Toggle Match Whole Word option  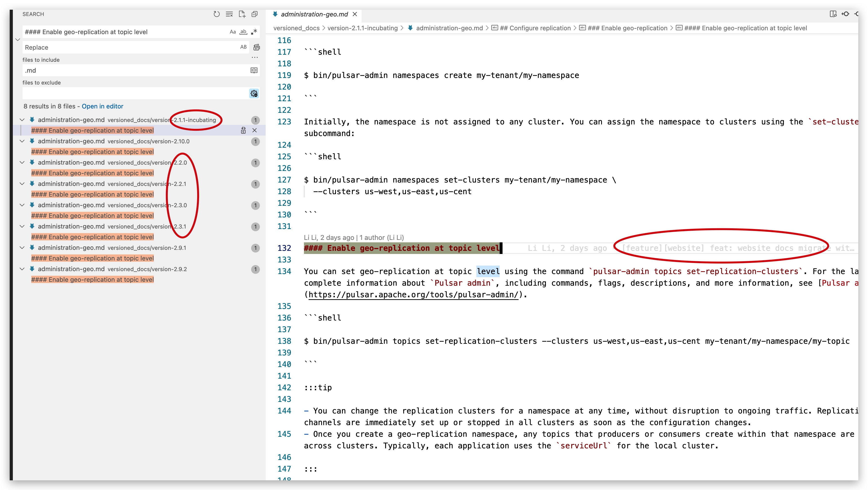coord(243,32)
